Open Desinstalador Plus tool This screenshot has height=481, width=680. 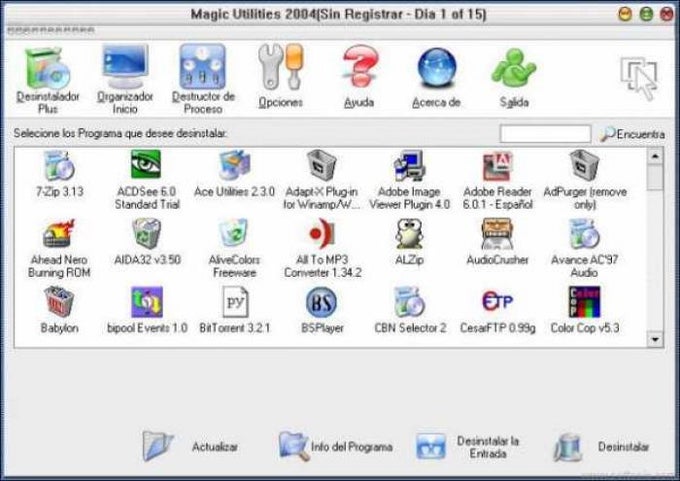pyautogui.click(x=48, y=80)
